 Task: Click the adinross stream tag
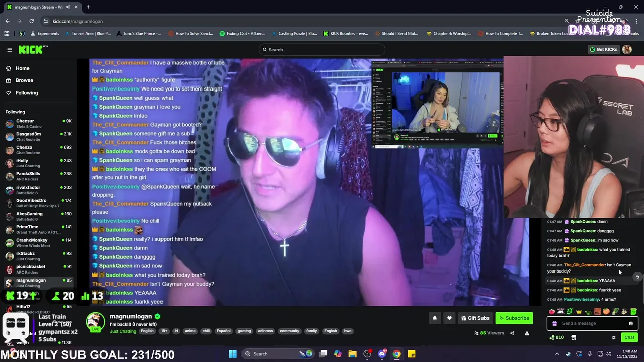coord(265,331)
